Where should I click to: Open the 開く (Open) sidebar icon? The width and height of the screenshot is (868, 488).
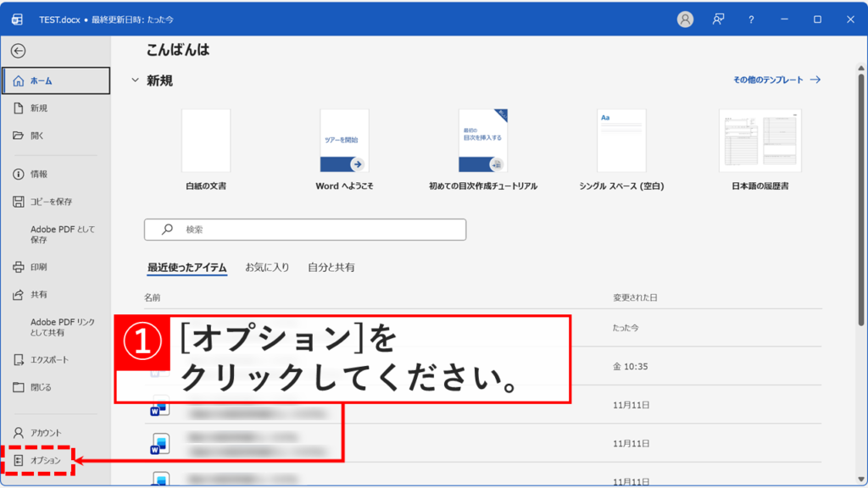click(39, 135)
